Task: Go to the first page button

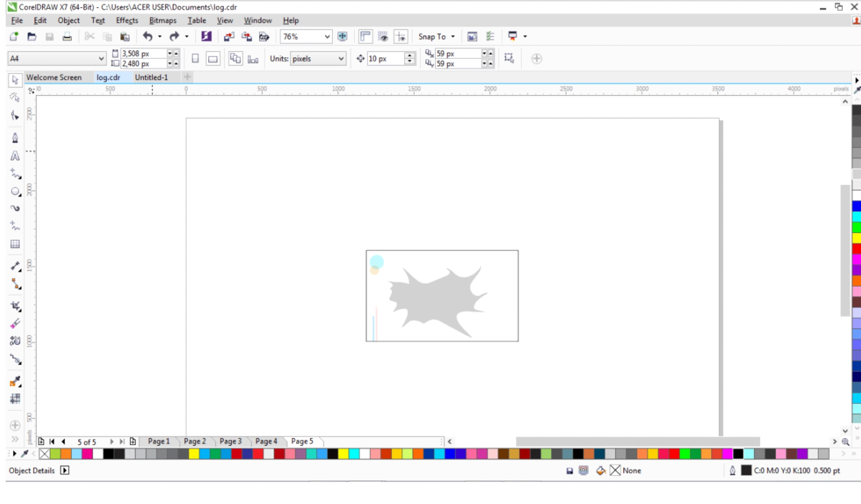Action: pos(52,442)
